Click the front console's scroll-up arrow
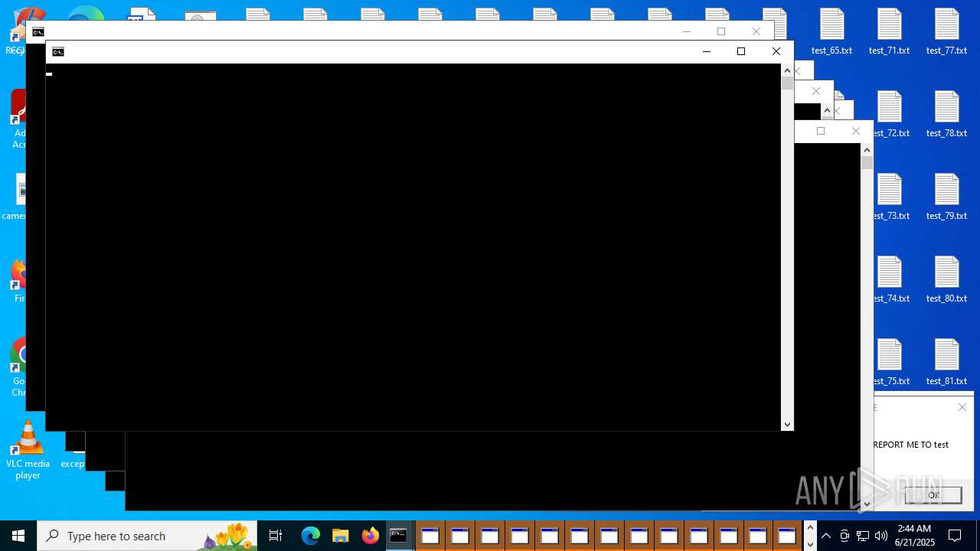The height and width of the screenshot is (551, 980). click(787, 70)
